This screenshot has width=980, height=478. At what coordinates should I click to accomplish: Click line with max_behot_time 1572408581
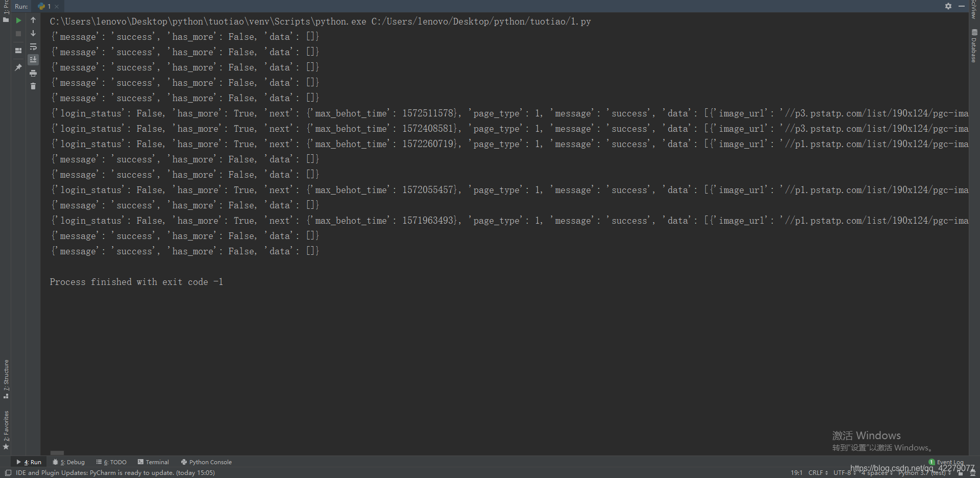coord(509,129)
